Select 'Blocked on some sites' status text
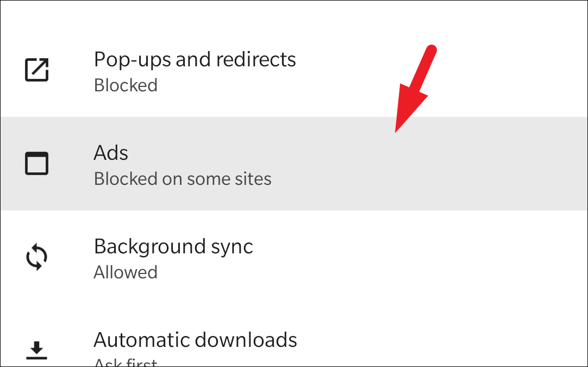 183,179
